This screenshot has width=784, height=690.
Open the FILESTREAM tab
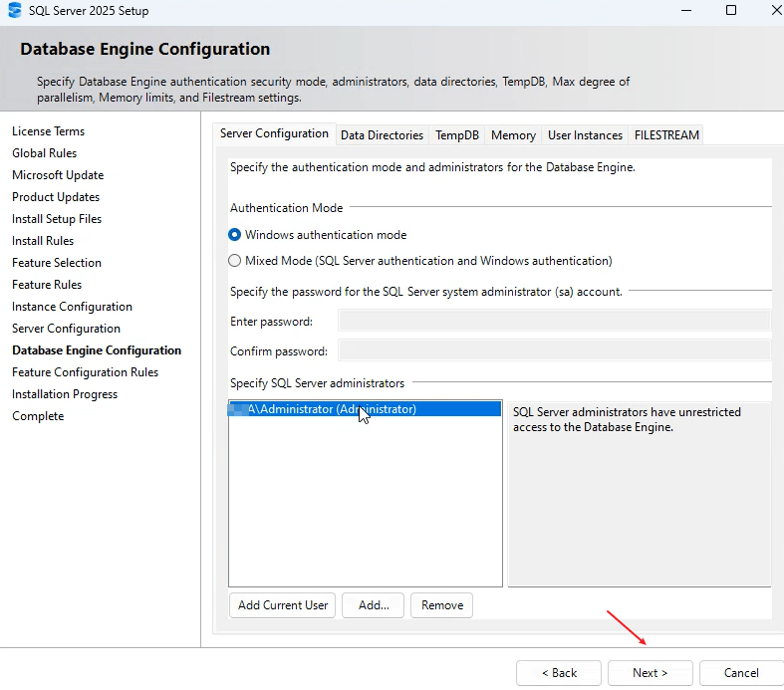pyautogui.click(x=666, y=135)
